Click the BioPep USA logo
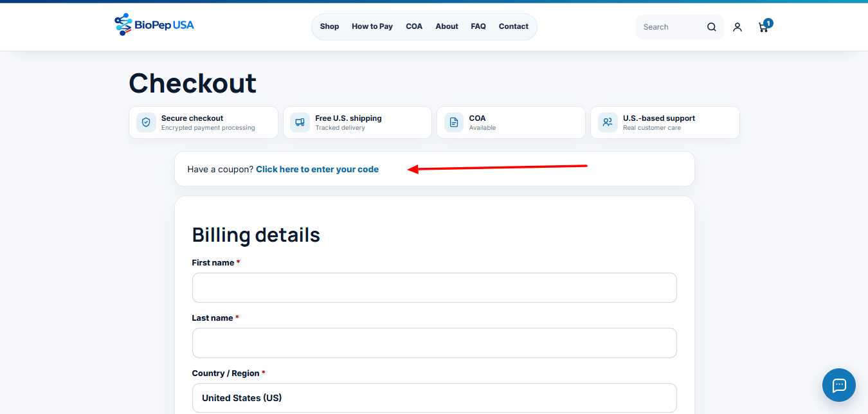The width and height of the screenshot is (868, 414). click(154, 25)
